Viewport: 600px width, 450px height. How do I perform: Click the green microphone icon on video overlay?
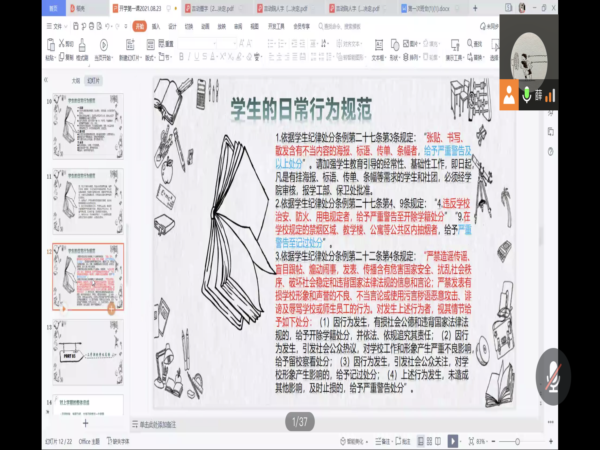coord(529,94)
